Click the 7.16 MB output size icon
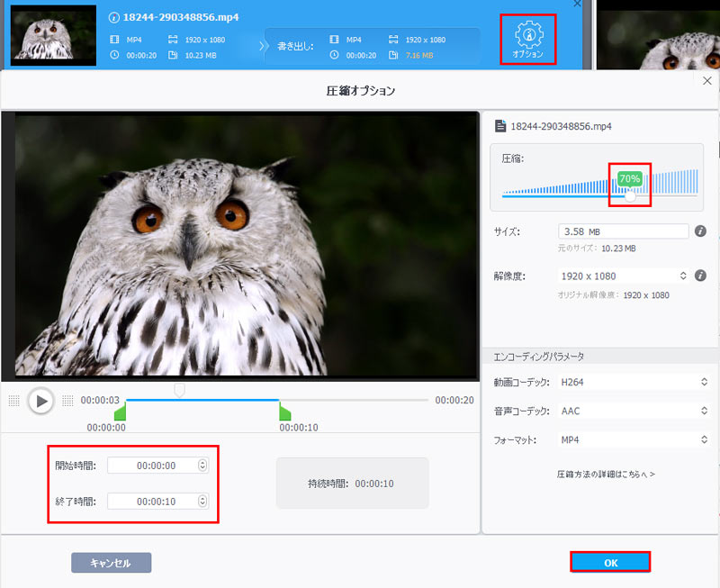Viewport: 720px width, 588px height. [x=393, y=55]
